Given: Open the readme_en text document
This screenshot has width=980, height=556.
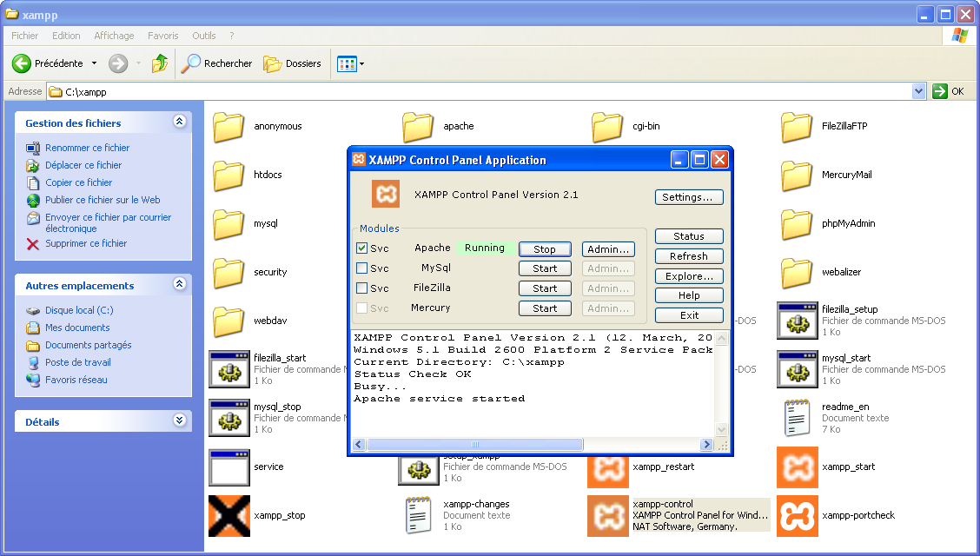Looking at the screenshot, I should coord(797,418).
